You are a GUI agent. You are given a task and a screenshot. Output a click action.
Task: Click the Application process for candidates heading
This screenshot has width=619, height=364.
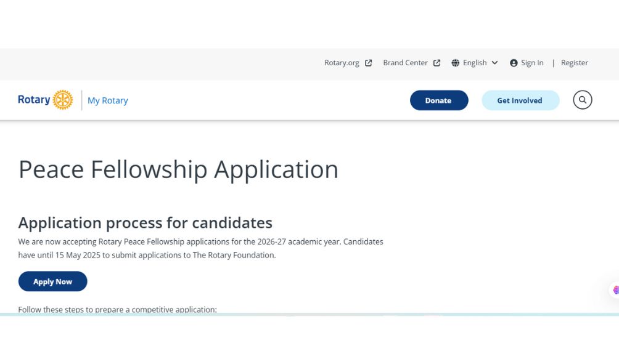tap(145, 222)
